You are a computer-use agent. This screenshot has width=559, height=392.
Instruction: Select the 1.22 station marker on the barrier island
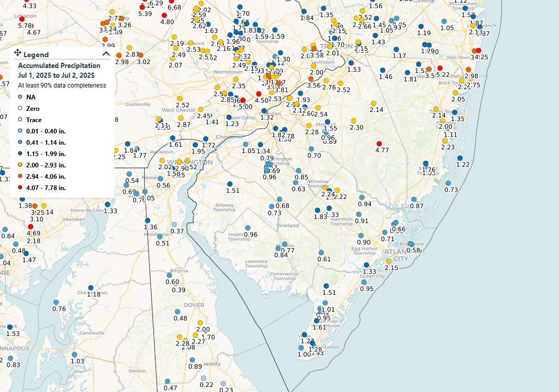(x=460, y=158)
